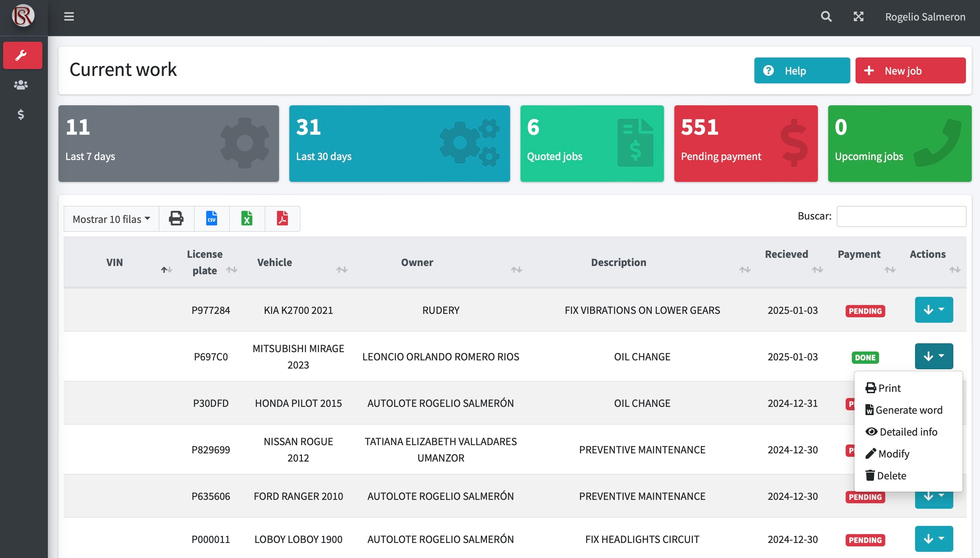The height and width of the screenshot is (558, 980).
Task: Toggle fullscreen with the expand icon
Action: pyautogui.click(x=859, y=16)
